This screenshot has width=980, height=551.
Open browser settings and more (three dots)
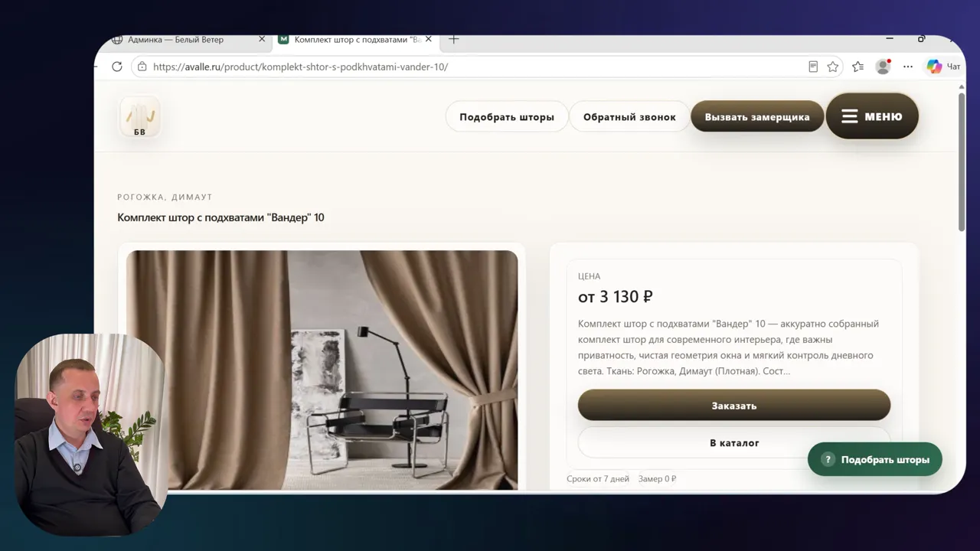pos(908,67)
